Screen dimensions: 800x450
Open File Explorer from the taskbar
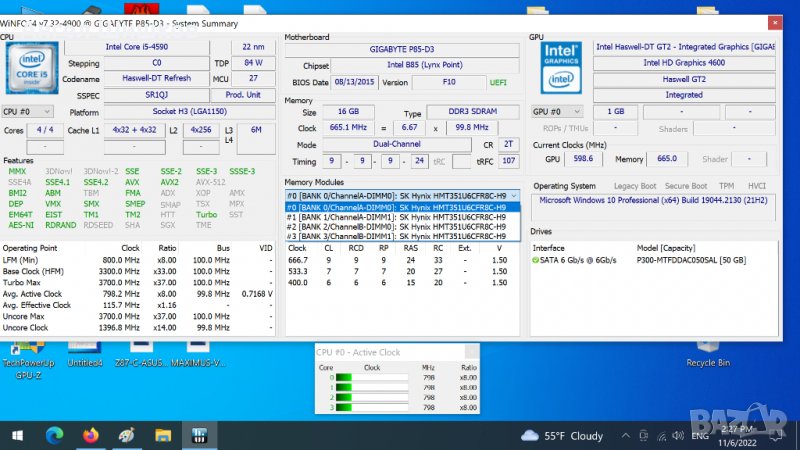pos(163,435)
